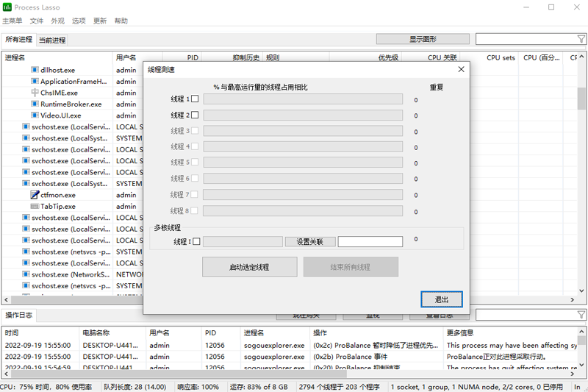This screenshot has width=588, height=392.
Task: Enable the 线程 1 checkbox
Action: coord(195,99)
